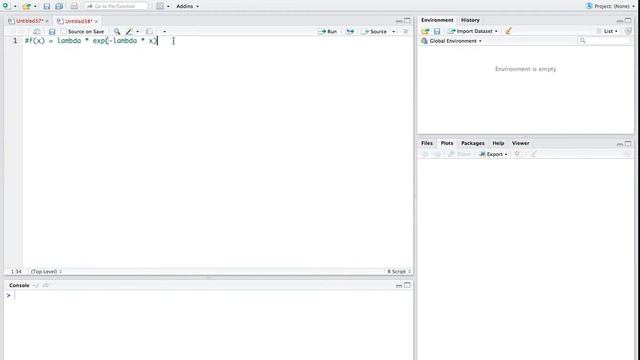Screen dimensions: 640x360
Task: Switch to the Untitled37 tab
Action: [x=29, y=21]
